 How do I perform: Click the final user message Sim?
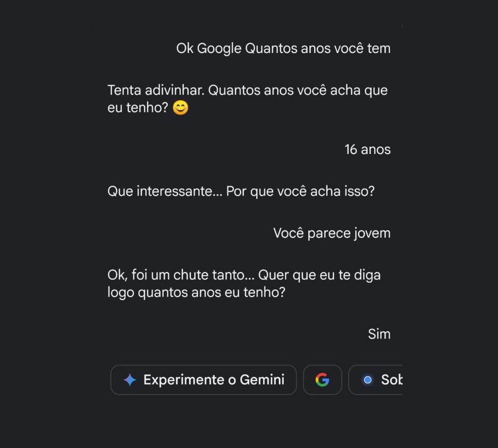[x=379, y=334]
